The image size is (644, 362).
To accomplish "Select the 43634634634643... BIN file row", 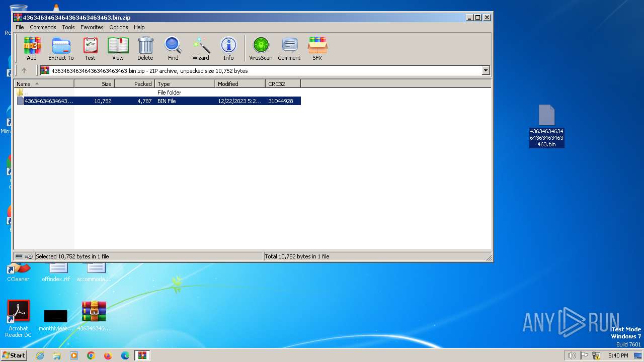I will 157,101.
